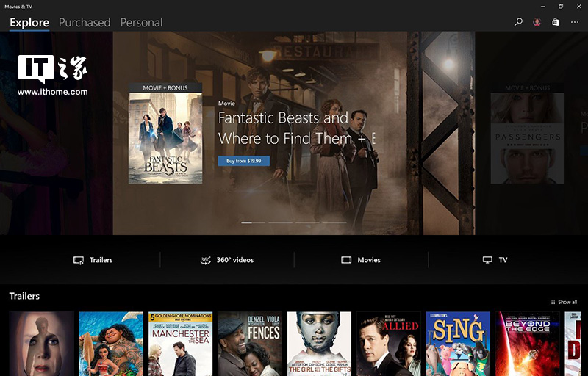Jump to the second carousel slide indicator
This screenshot has width=588, height=376.
tap(281, 223)
